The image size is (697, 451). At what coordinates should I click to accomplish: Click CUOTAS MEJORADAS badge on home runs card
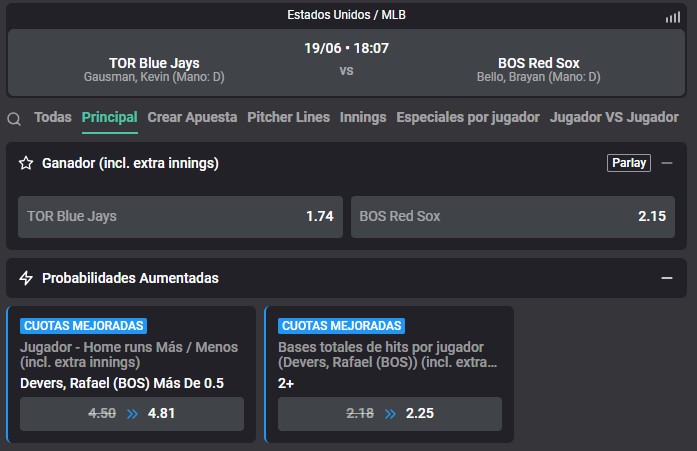coord(84,326)
